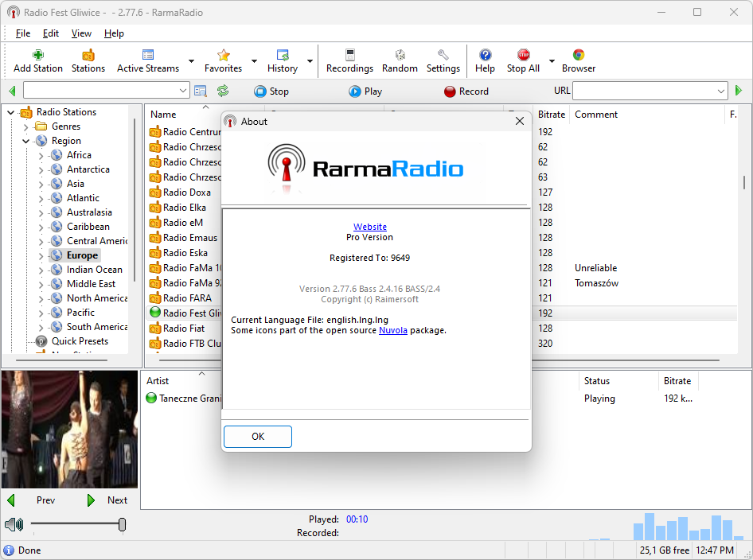Expand the Europe region node

[x=41, y=256]
